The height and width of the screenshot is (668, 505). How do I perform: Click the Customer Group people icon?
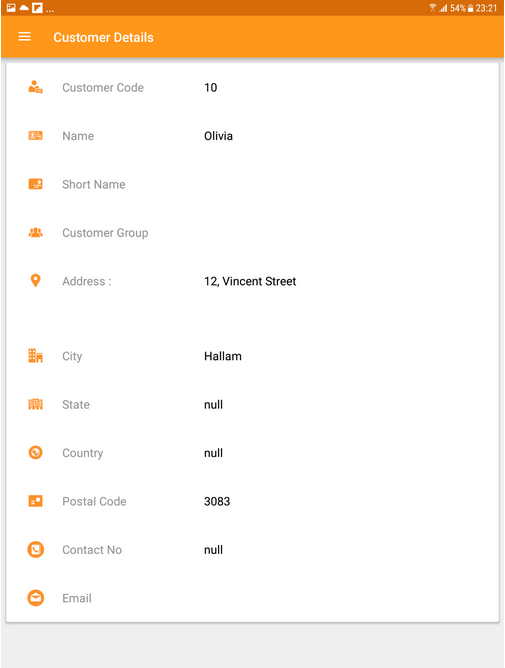pos(35,233)
